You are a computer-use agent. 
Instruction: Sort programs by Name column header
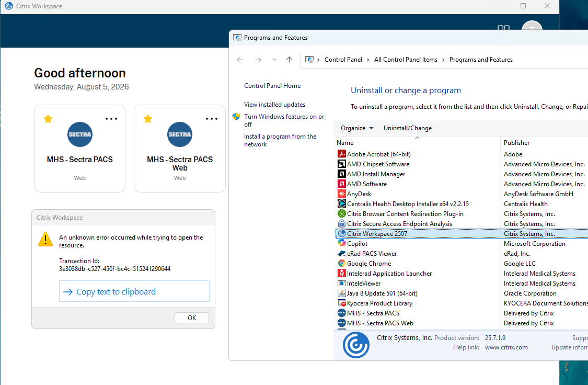click(x=417, y=143)
